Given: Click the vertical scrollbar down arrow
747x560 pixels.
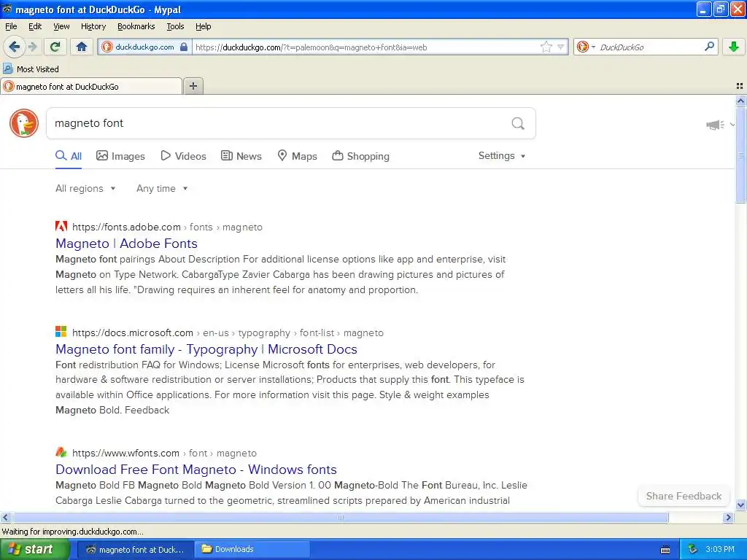Looking at the screenshot, I should [x=740, y=505].
